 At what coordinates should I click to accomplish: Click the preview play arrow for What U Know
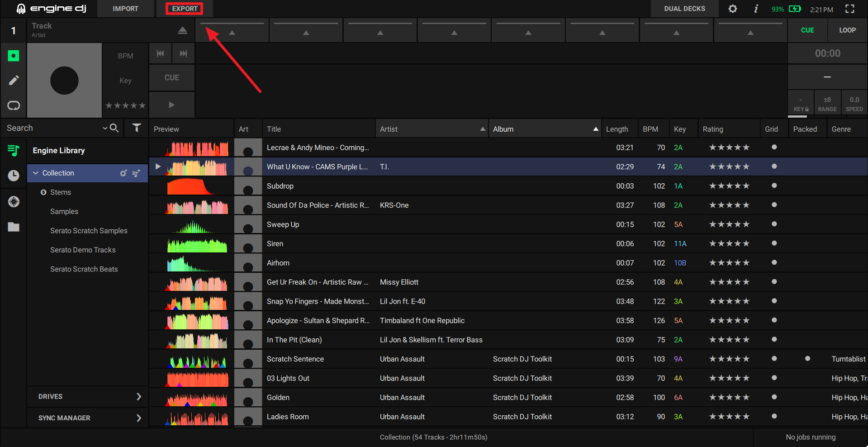(x=158, y=166)
